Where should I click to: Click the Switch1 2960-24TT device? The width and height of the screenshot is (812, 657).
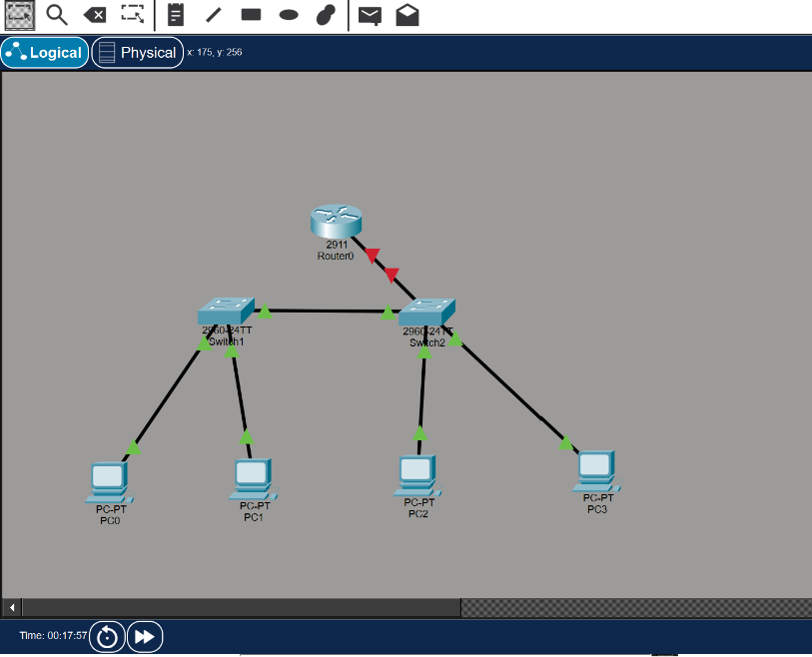[227, 311]
